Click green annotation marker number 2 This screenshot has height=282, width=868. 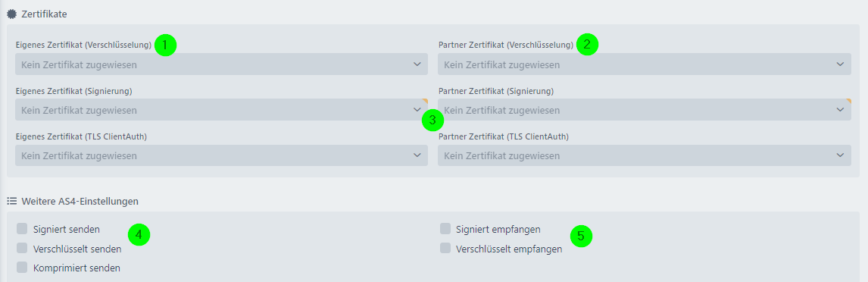coord(587,44)
